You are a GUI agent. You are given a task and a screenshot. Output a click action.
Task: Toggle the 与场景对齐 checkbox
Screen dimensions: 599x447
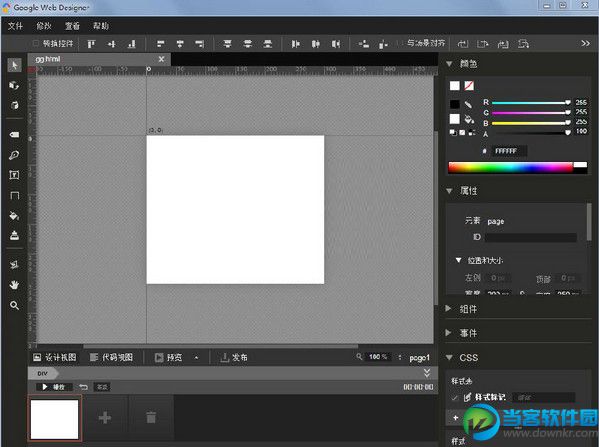point(400,43)
